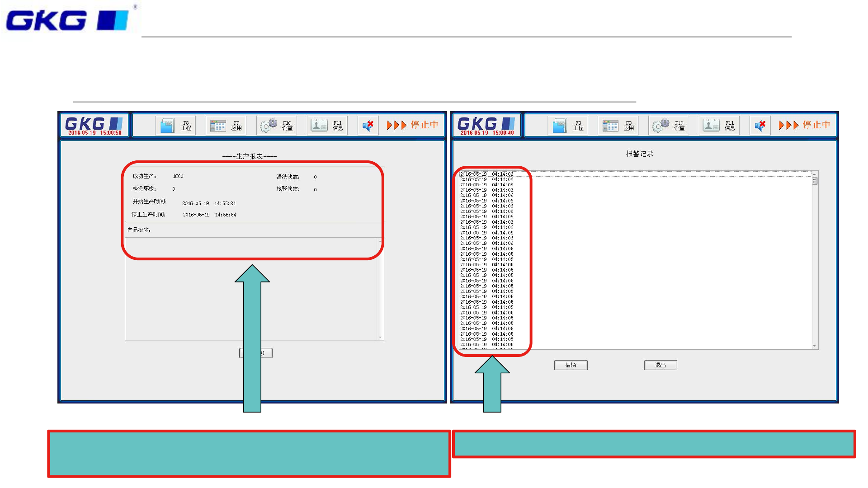
Task: Click the 清除 button under alarm records
Action: (571, 365)
